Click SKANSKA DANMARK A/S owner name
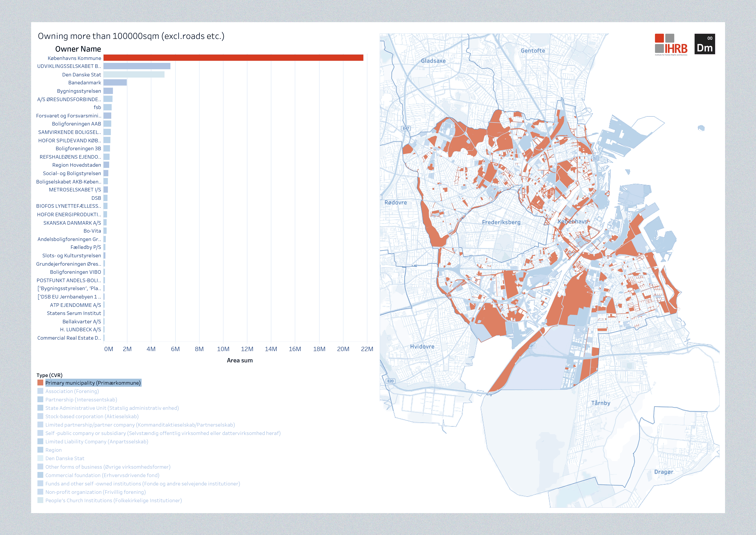Screen dimensions: 756x535 point(72,223)
